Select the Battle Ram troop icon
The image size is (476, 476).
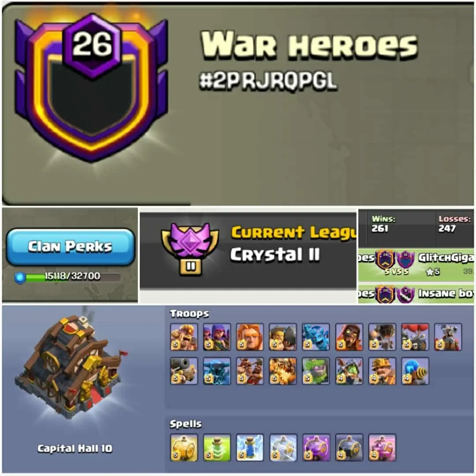point(283,337)
